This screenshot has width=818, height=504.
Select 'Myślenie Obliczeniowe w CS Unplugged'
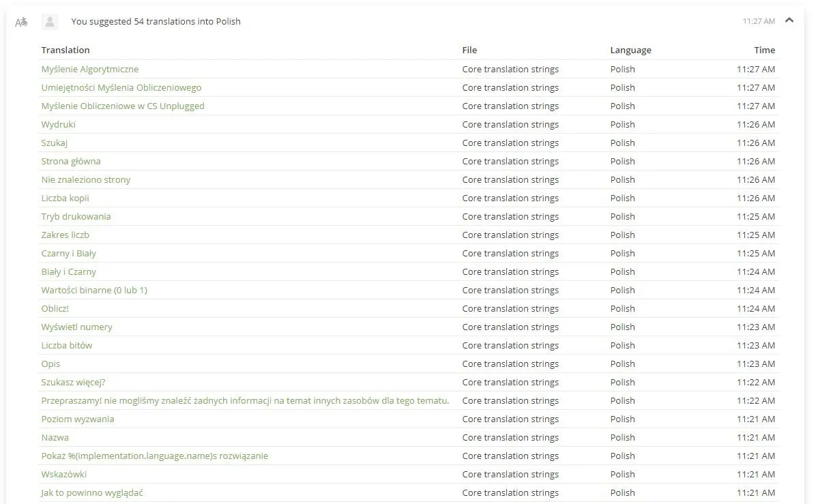123,106
